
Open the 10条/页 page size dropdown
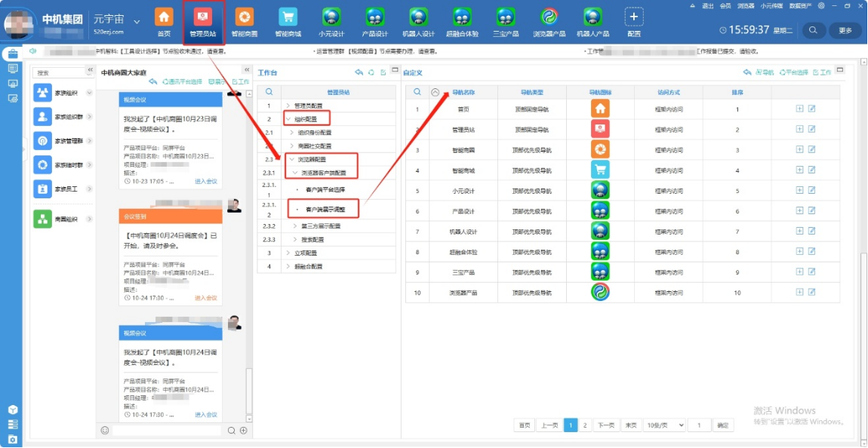click(x=664, y=425)
